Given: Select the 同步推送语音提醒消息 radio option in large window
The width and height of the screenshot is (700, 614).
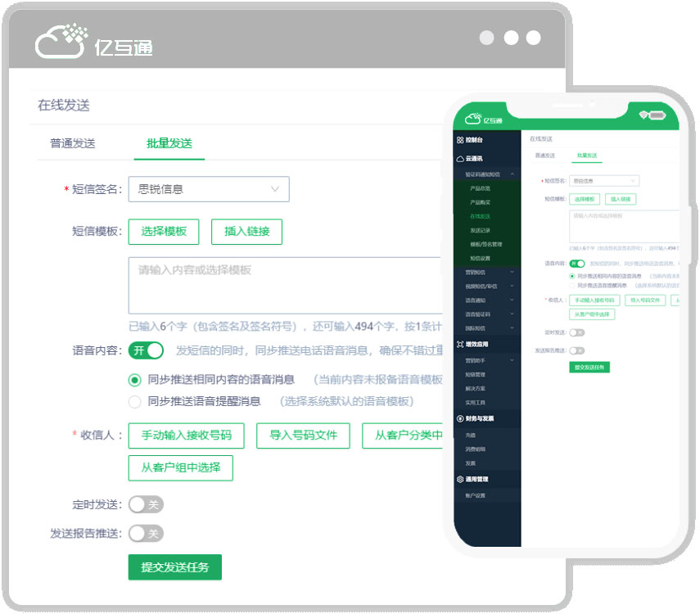Looking at the screenshot, I should click(135, 401).
